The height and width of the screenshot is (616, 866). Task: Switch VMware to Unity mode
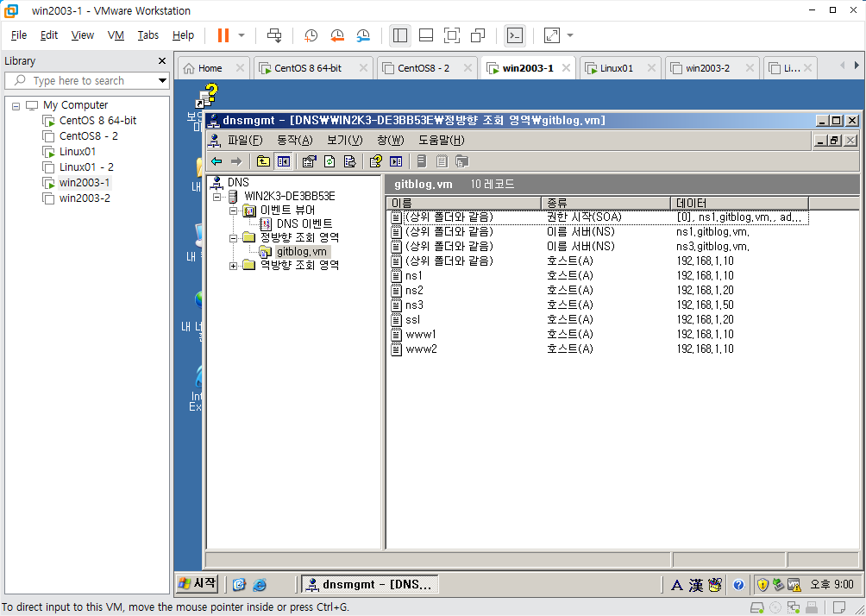(x=478, y=35)
